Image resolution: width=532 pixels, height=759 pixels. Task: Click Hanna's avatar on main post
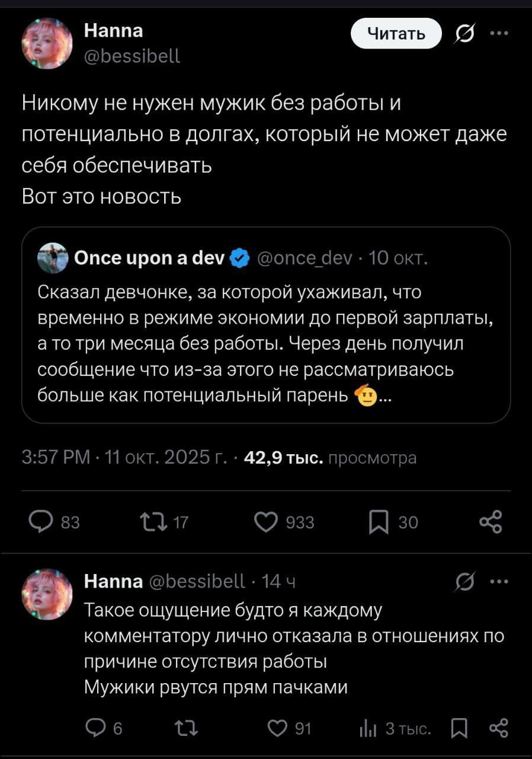click(x=47, y=43)
